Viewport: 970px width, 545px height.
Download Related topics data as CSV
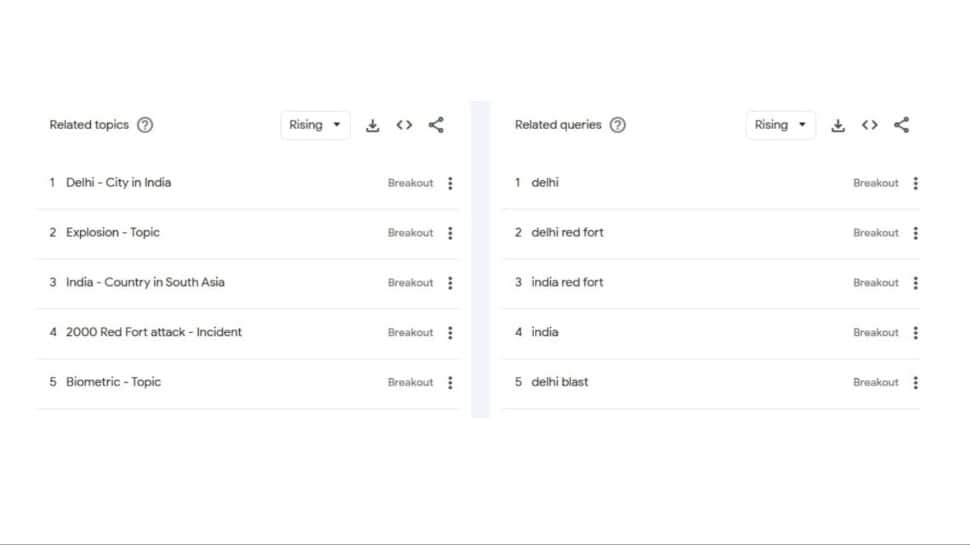[x=372, y=125]
